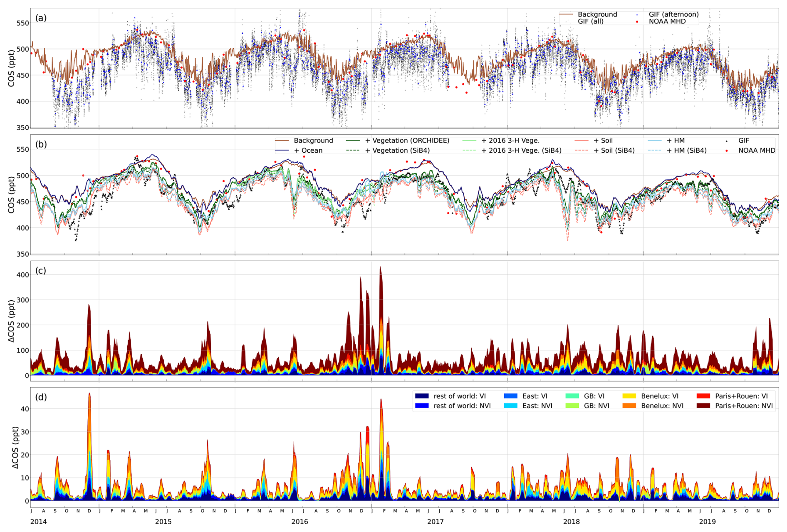Select the orange Benelux: NVI legend swatch
Screen dimensions: 787x532
[629, 406]
